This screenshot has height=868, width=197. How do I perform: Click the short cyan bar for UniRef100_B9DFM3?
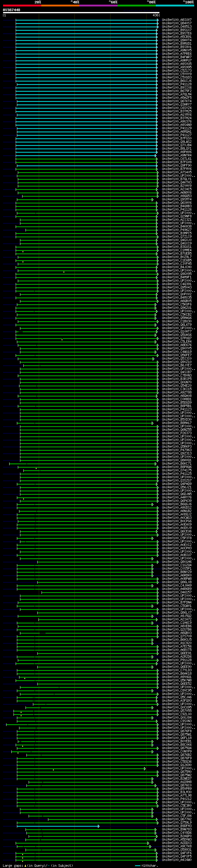pyautogui.click(x=58, y=826)
